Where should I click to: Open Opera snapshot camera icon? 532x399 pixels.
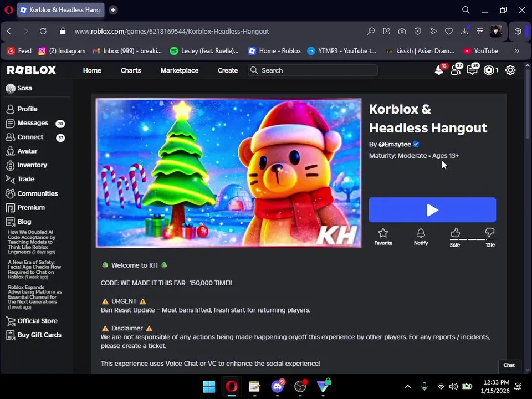pos(402,31)
